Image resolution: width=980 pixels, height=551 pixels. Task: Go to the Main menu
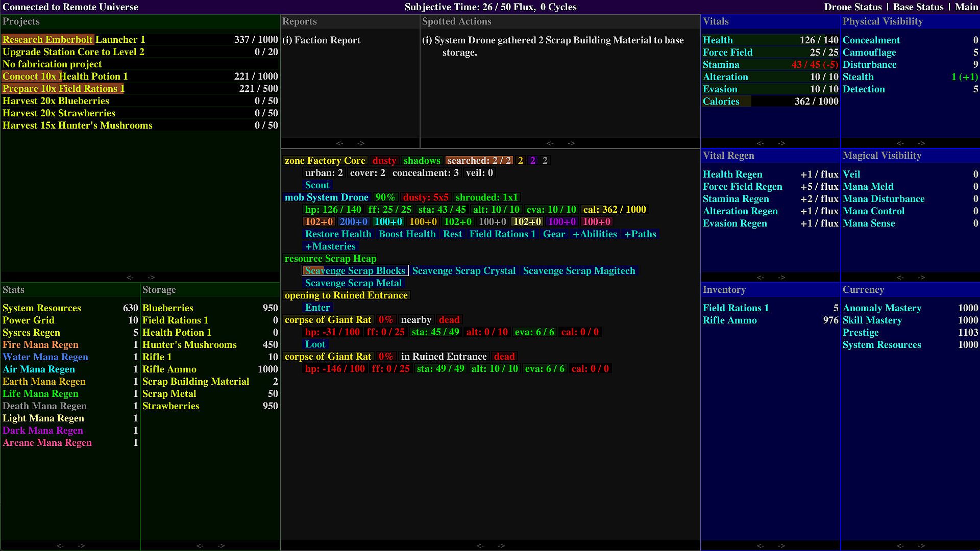click(x=966, y=7)
